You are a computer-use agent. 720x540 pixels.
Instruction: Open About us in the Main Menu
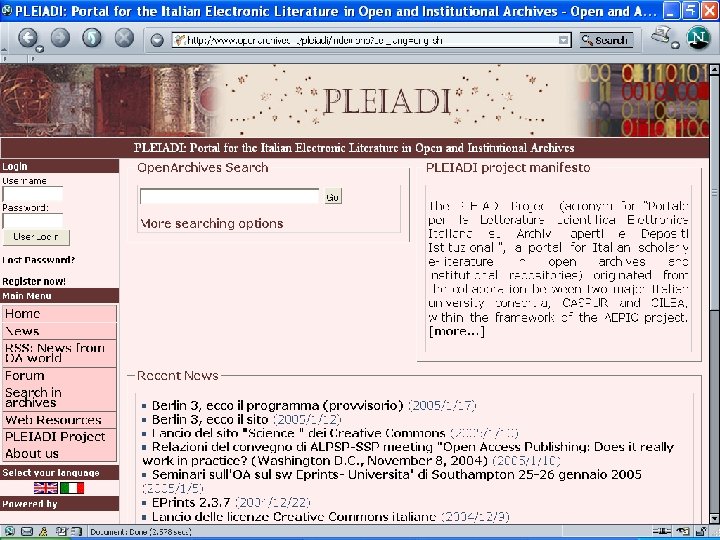pos(59,454)
